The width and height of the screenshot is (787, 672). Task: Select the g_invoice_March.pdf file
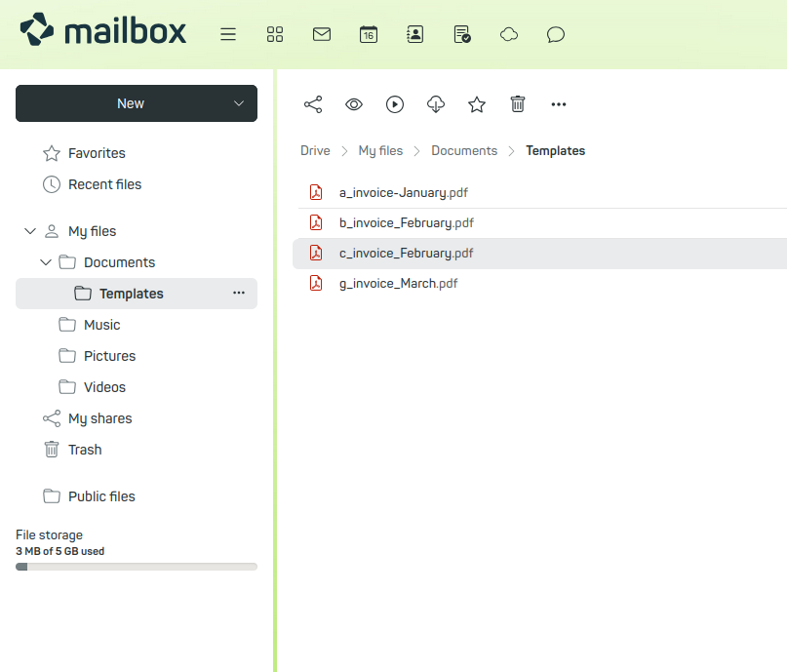[x=398, y=284]
